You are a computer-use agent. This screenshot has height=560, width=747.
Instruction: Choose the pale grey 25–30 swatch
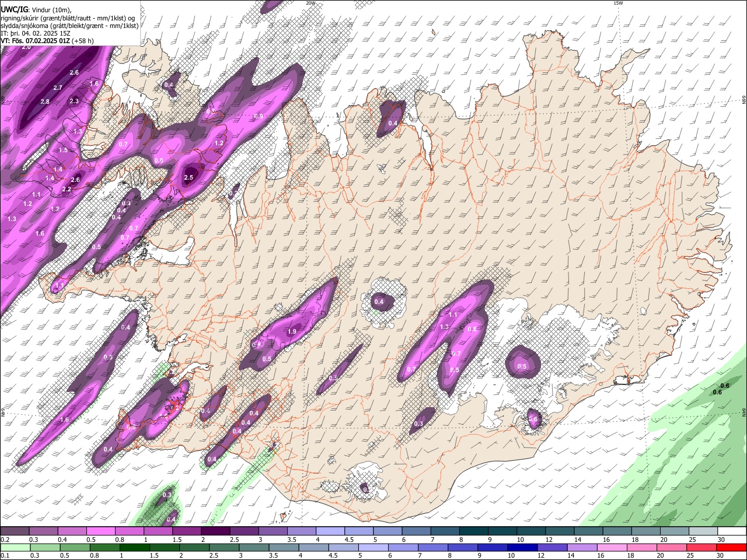703,531
